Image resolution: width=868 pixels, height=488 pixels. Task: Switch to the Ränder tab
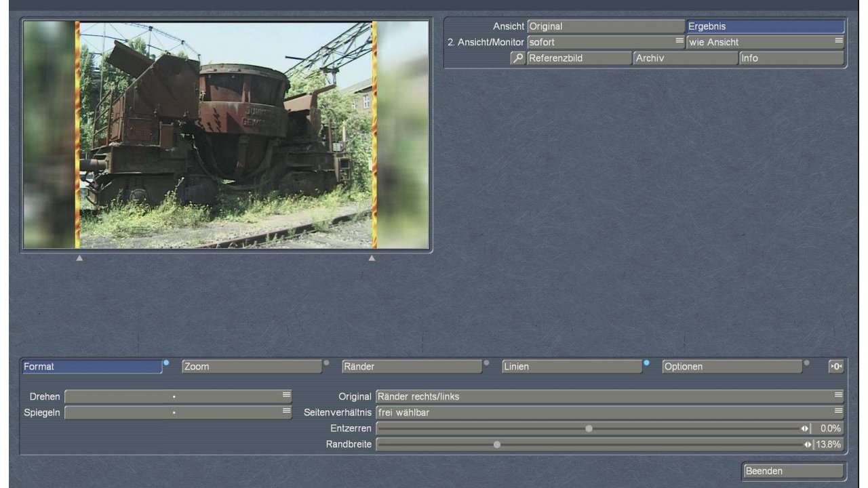(x=412, y=367)
